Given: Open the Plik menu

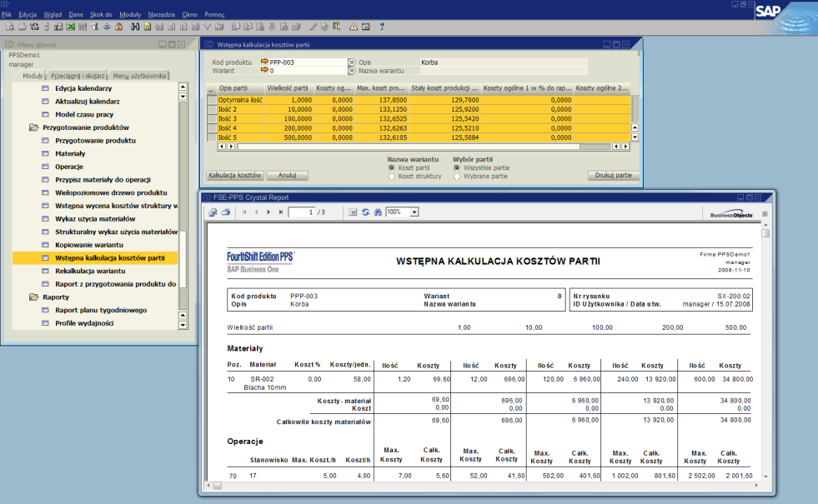Looking at the screenshot, I should tap(7, 14).
